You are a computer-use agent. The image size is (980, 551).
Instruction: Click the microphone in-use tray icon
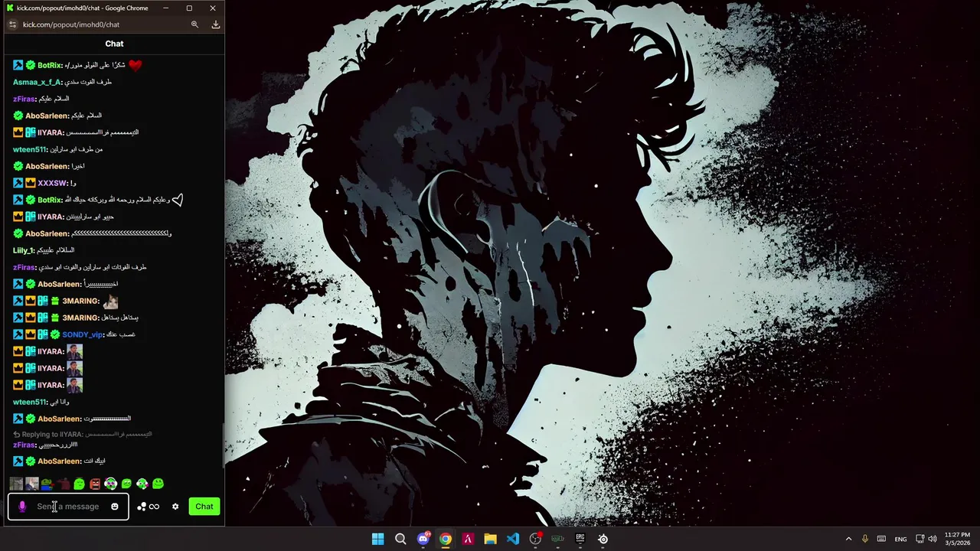pyautogui.click(x=865, y=539)
